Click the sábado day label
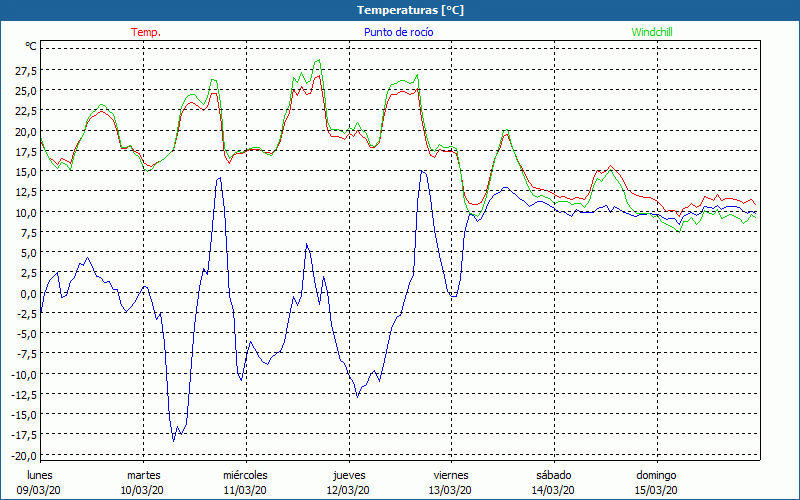Image resolution: width=800 pixels, height=500 pixels. click(554, 475)
